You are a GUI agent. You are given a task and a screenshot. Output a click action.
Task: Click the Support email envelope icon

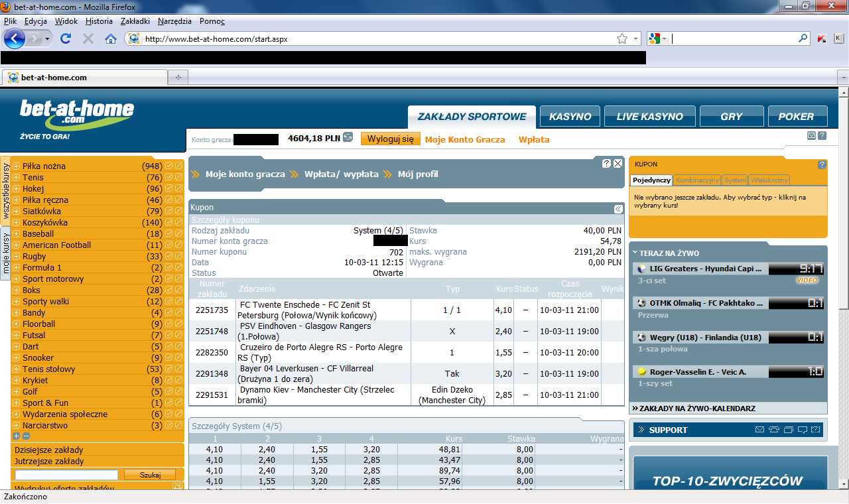tap(760, 430)
